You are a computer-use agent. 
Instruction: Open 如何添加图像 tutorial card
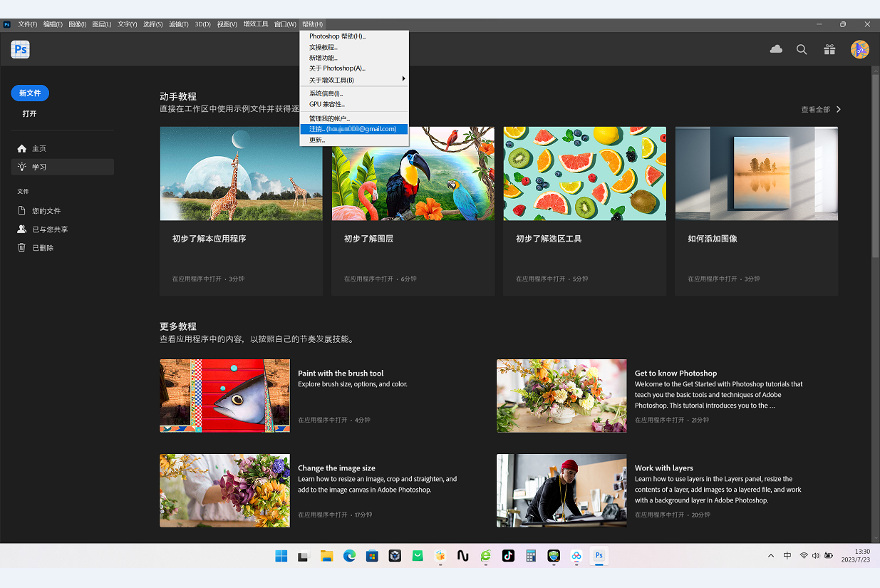(x=757, y=211)
